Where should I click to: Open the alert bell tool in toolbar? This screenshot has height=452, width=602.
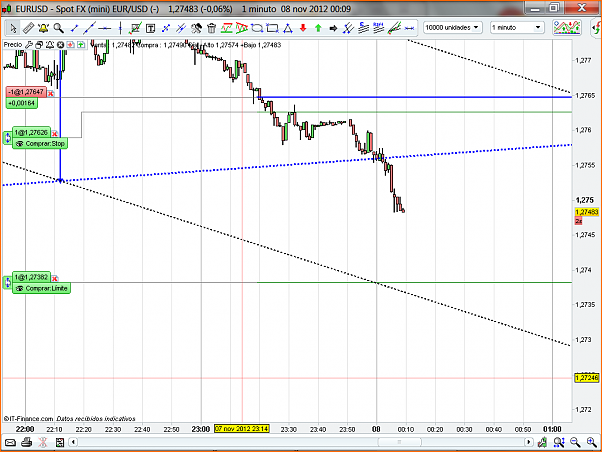(43, 28)
